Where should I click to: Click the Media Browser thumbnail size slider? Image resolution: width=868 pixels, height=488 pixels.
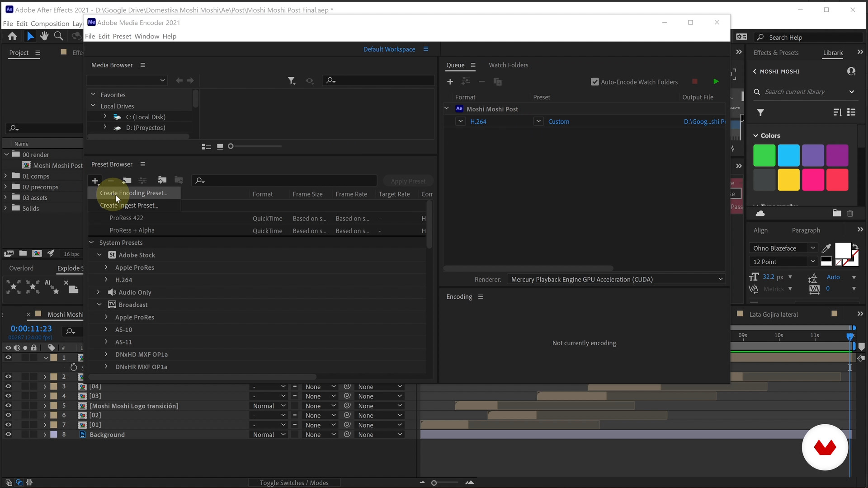coord(256,146)
